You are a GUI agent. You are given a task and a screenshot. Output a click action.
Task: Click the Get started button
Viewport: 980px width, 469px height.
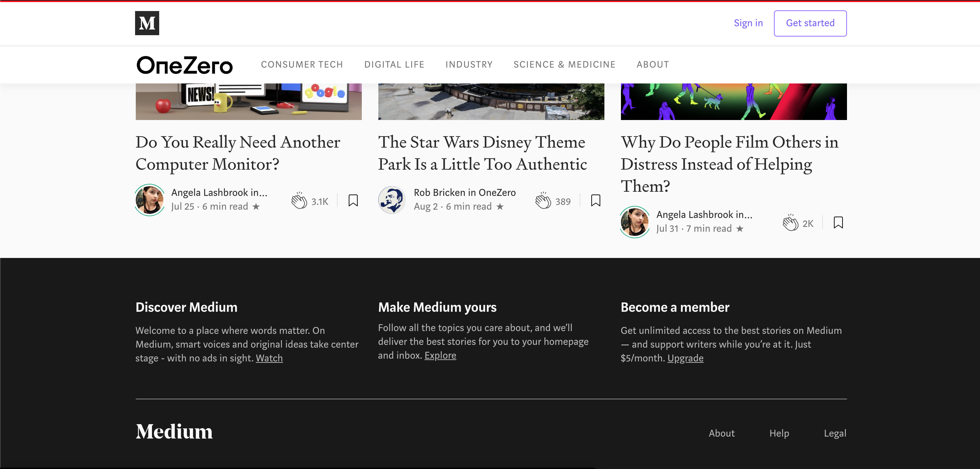click(x=810, y=23)
